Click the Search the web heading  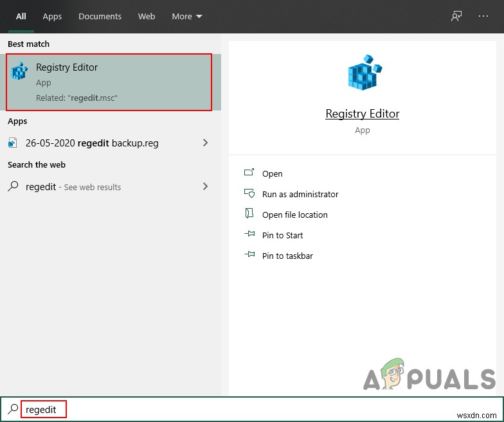[x=37, y=164]
